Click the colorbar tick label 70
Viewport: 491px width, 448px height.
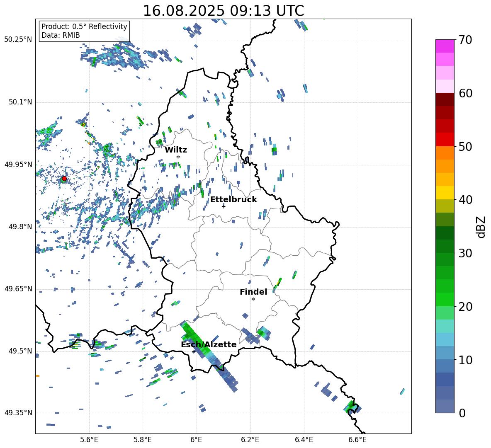click(x=466, y=40)
